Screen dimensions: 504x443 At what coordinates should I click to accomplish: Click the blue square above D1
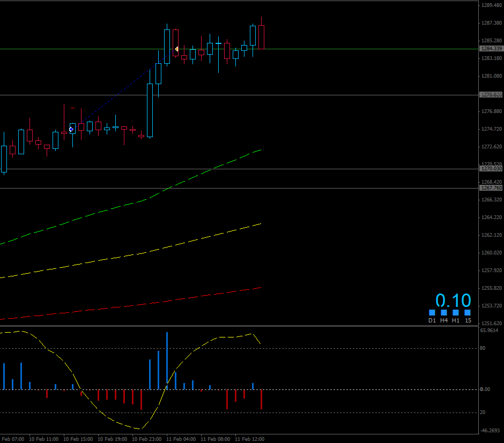tap(432, 312)
